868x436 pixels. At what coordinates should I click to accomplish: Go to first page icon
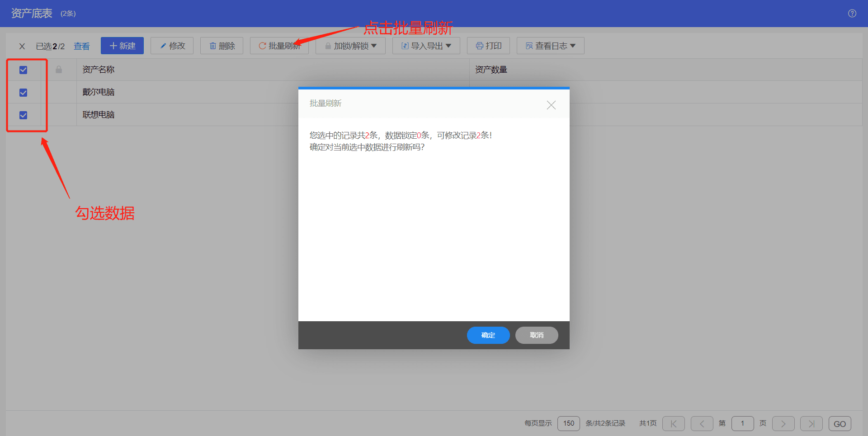click(x=674, y=424)
